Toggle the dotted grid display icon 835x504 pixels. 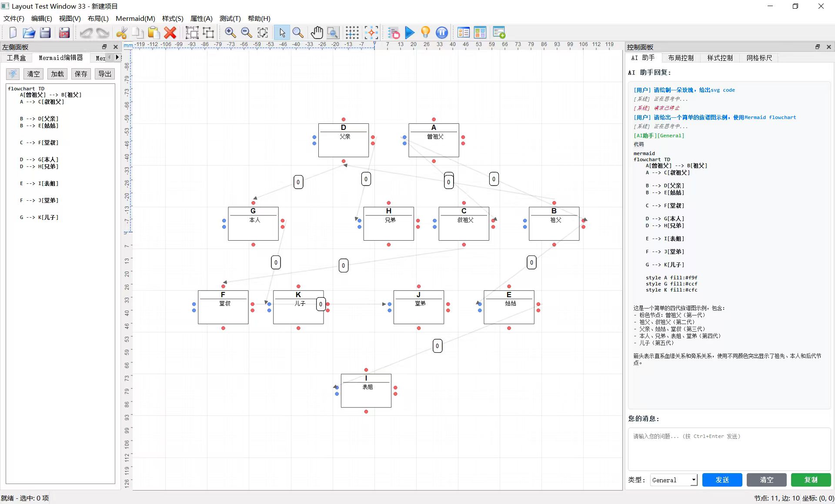[352, 33]
